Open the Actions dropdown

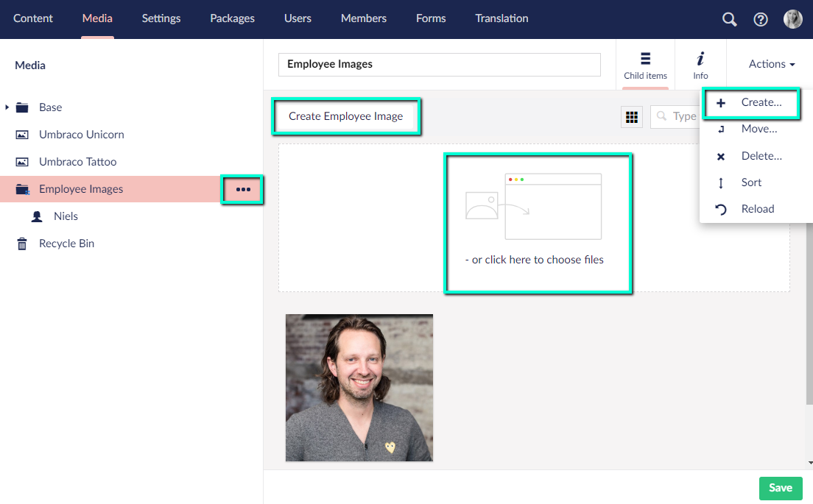point(772,64)
